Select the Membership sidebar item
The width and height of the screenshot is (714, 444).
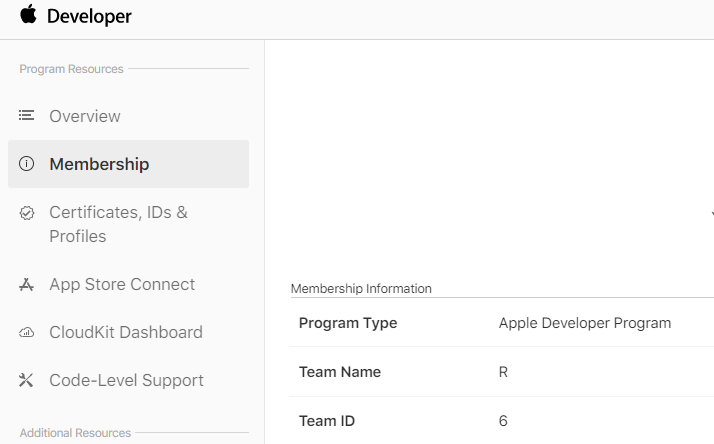99,164
